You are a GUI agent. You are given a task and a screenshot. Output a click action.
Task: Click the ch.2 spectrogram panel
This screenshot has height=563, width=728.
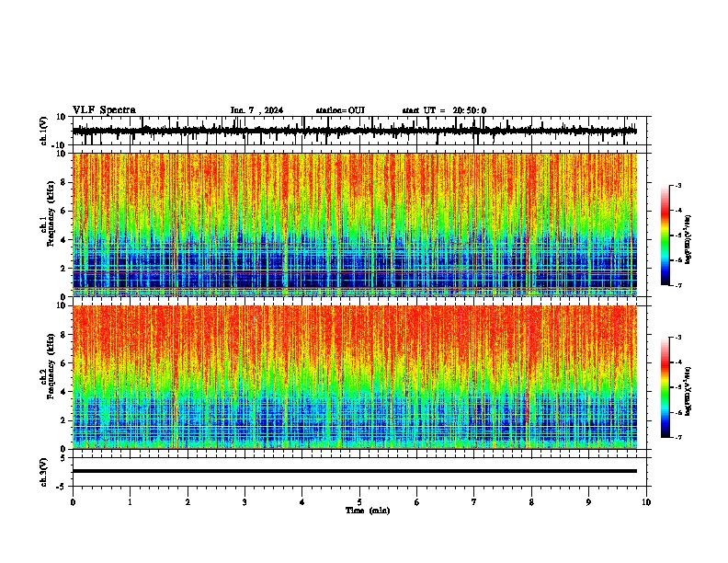click(355, 377)
